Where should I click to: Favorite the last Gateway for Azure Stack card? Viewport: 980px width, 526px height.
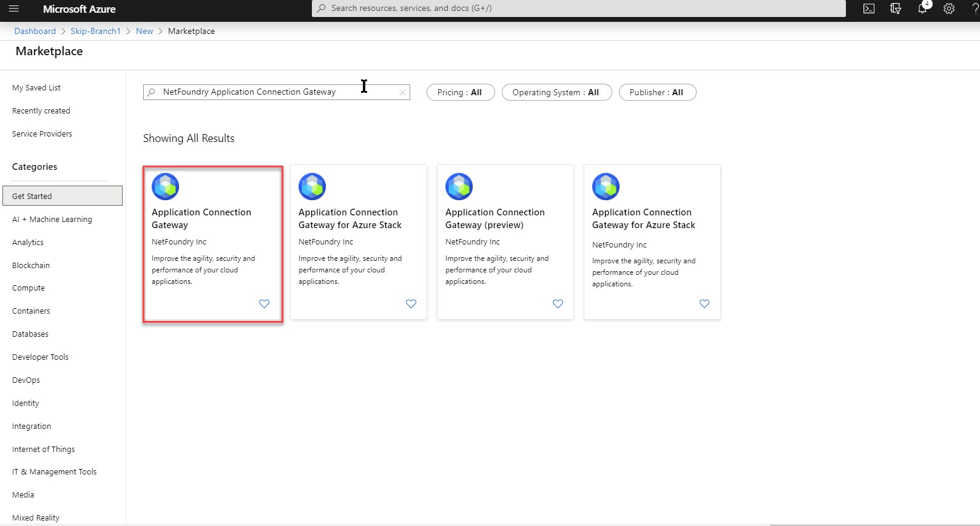(705, 304)
